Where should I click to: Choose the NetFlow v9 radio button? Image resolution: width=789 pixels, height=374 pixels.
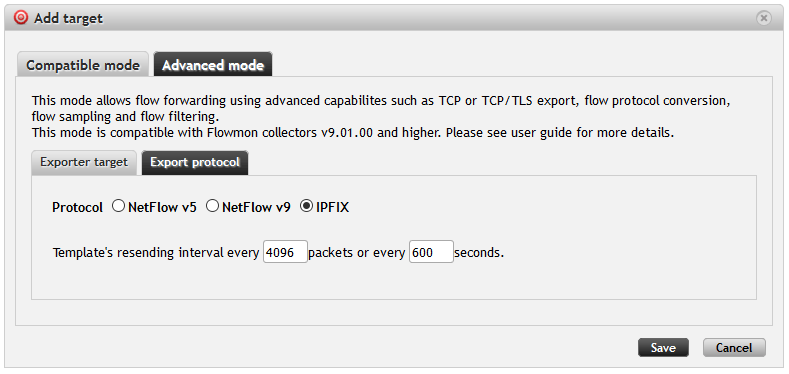(x=213, y=206)
